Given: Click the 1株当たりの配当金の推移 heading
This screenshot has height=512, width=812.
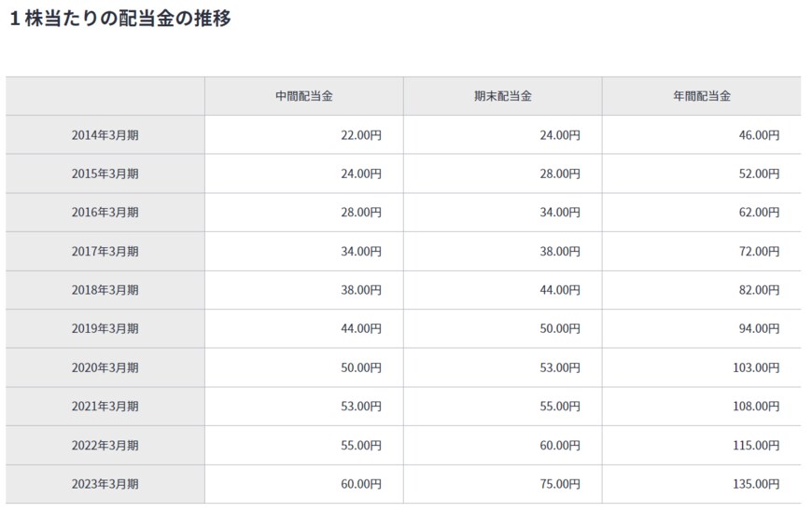Looking at the screenshot, I should [x=119, y=19].
